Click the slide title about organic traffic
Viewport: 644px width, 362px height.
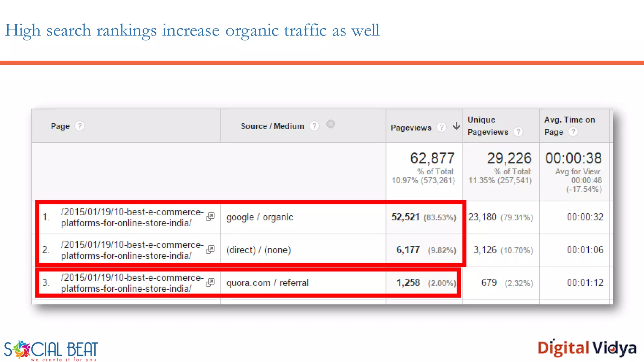(192, 30)
